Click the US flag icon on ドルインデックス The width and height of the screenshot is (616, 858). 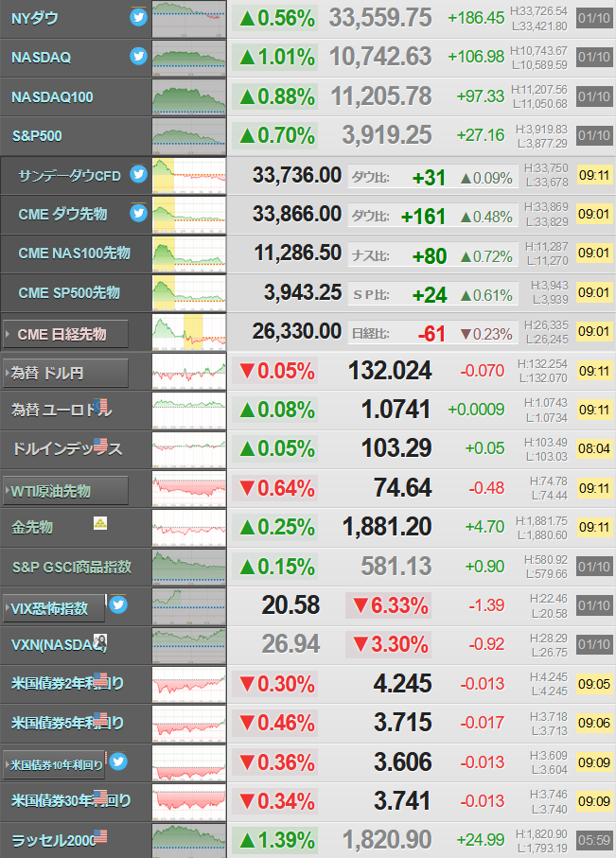100,445
